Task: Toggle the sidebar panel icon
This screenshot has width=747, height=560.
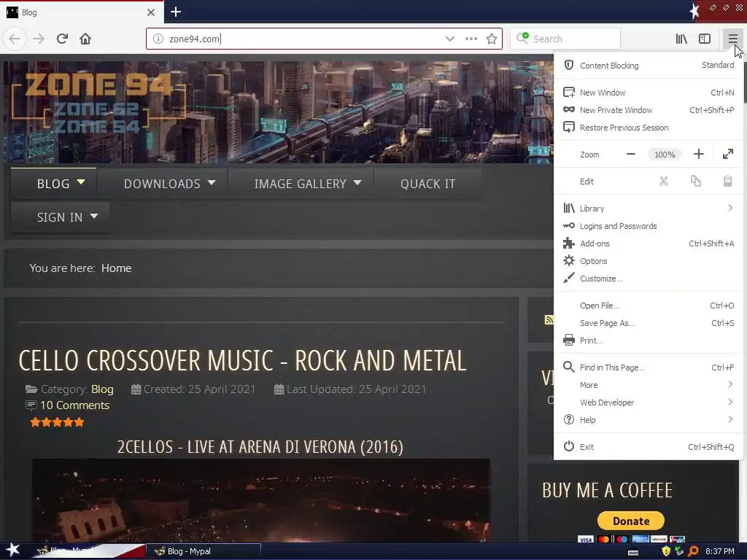Action: pos(705,39)
